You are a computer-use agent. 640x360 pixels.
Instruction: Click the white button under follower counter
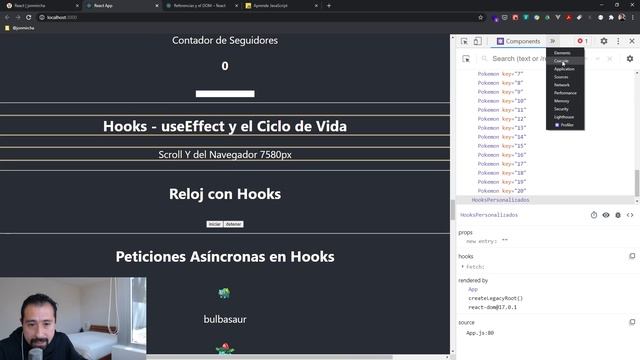225,94
